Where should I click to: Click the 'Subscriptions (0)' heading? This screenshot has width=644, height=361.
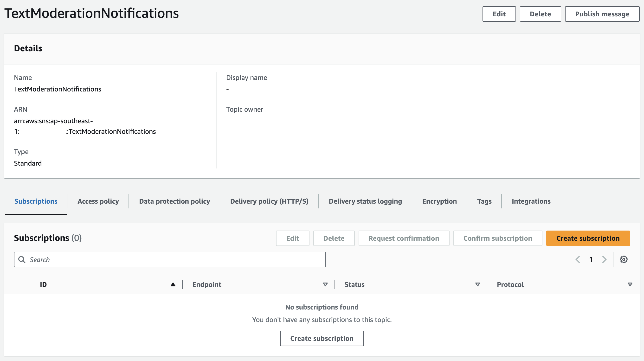(48, 238)
